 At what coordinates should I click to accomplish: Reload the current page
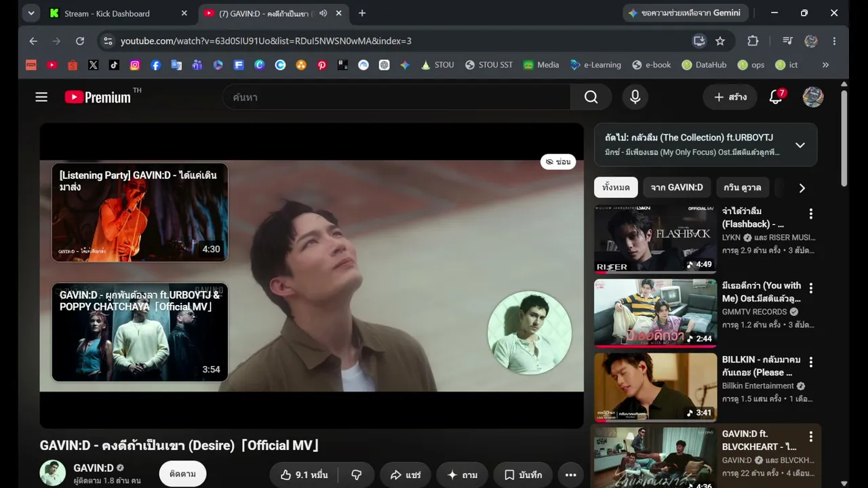[x=80, y=41]
